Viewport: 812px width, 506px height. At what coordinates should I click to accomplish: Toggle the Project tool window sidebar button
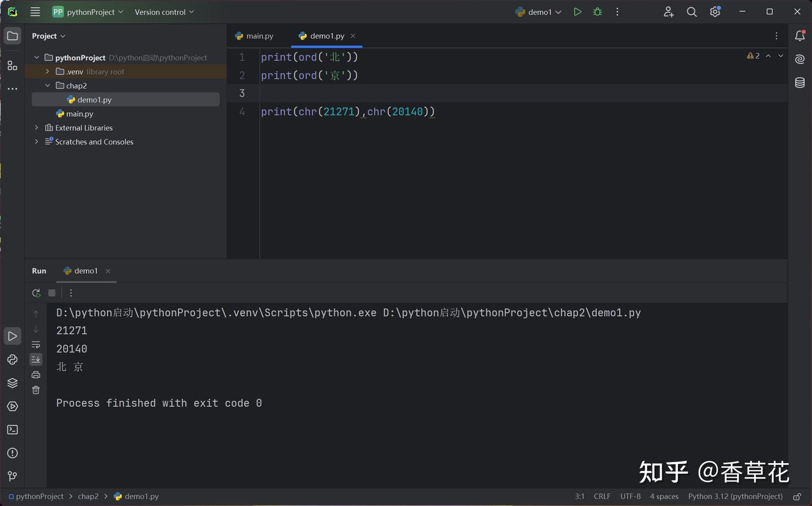pyautogui.click(x=12, y=36)
